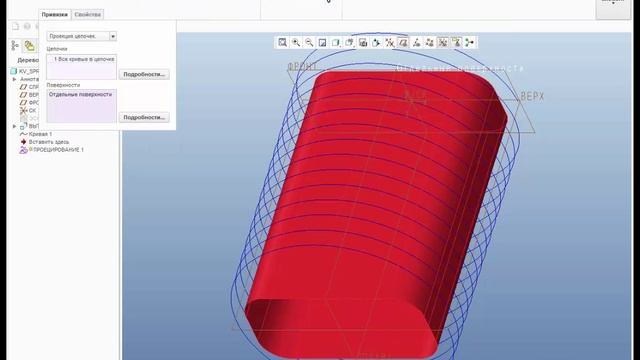
Task: Show the model tree tab icon
Action: pyautogui.click(x=15, y=46)
